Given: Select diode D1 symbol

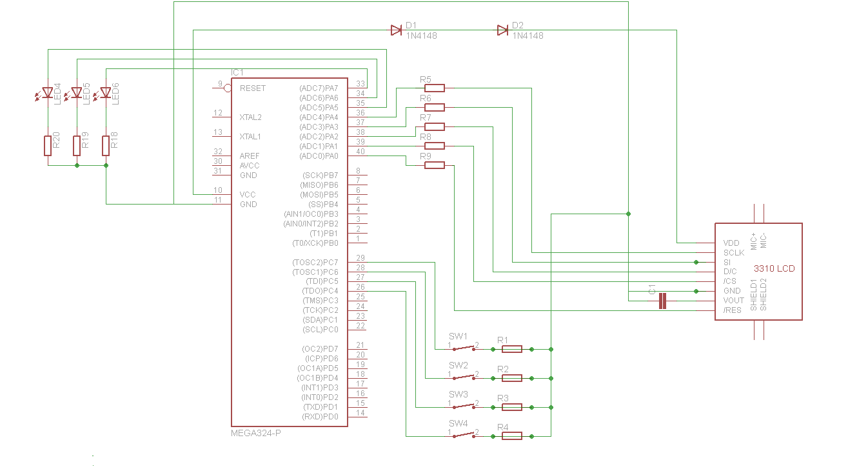Looking at the screenshot, I should [x=396, y=30].
